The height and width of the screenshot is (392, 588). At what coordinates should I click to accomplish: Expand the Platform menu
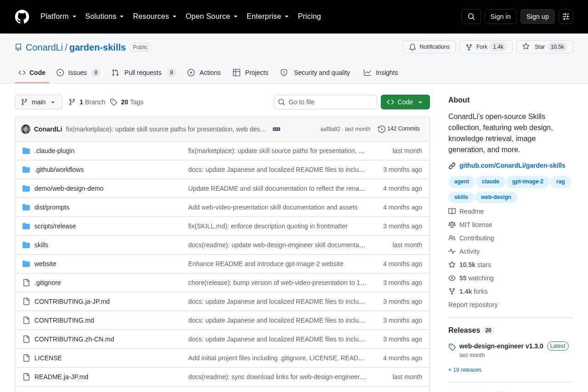[x=58, y=17]
